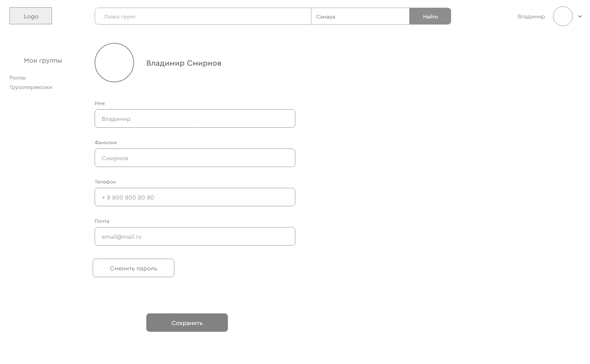
Task: Open the Самара city selector field
Action: coord(360,17)
